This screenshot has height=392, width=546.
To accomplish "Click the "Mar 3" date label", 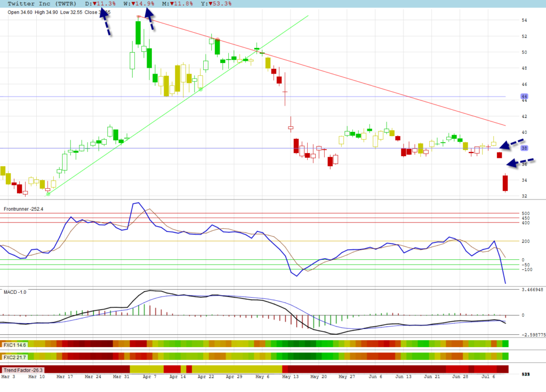I will point(9,377).
